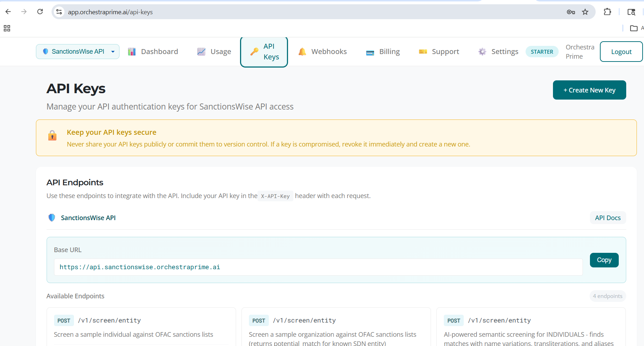
Task: Copy the Base URL
Action: pyautogui.click(x=604, y=260)
